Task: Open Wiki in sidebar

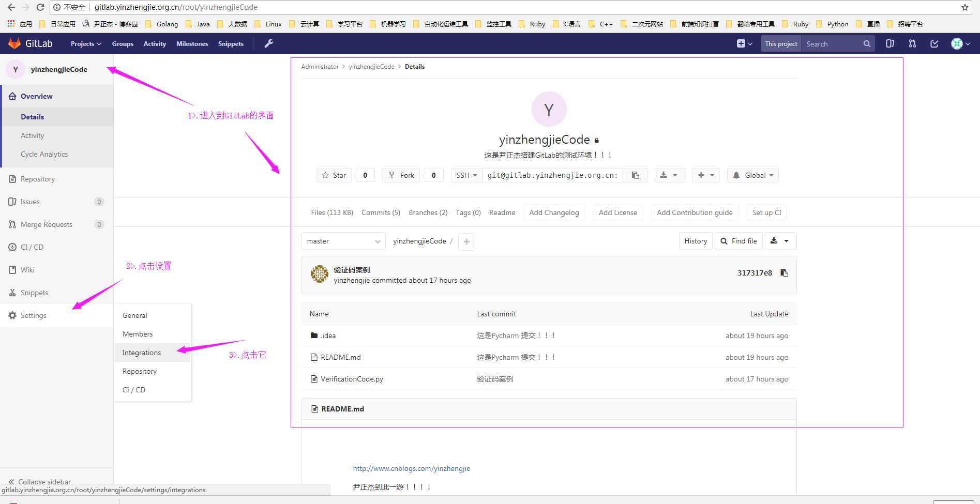Action: click(57, 270)
